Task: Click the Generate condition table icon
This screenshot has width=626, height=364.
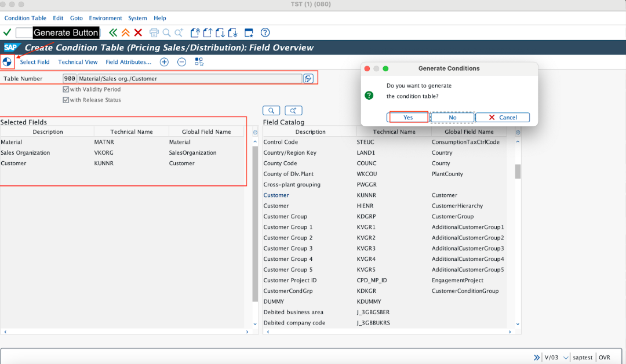Action: coord(7,62)
